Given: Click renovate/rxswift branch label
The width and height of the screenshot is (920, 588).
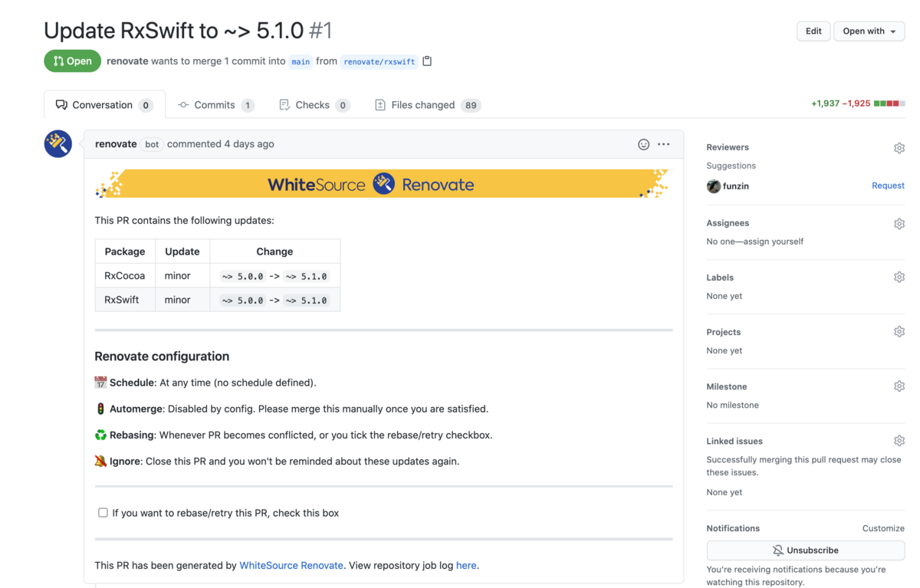Looking at the screenshot, I should (379, 61).
